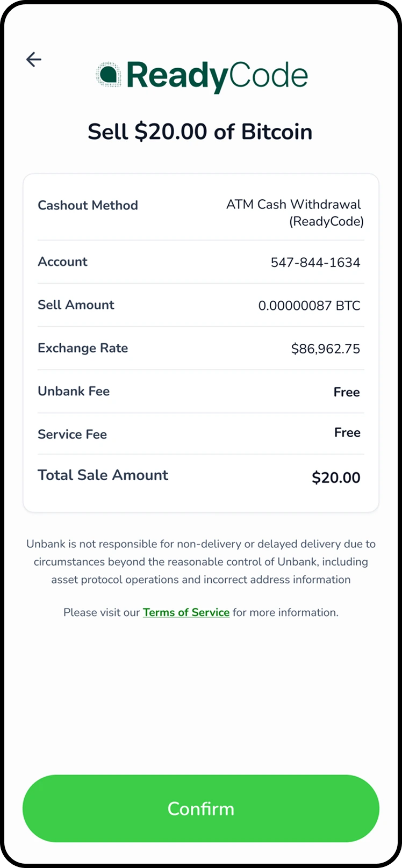Click account number 547-844-1634
Image resolution: width=402 pixels, height=868 pixels.
pyautogui.click(x=315, y=263)
